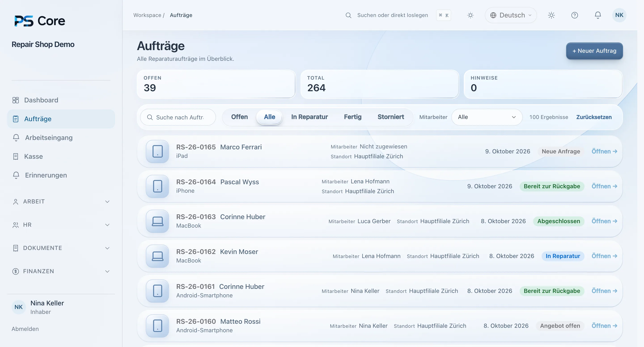Show Fertig orders tab

tap(352, 117)
